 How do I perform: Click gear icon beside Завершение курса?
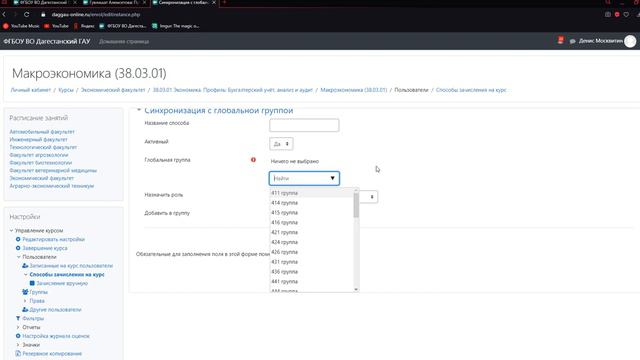[x=18, y=248]
